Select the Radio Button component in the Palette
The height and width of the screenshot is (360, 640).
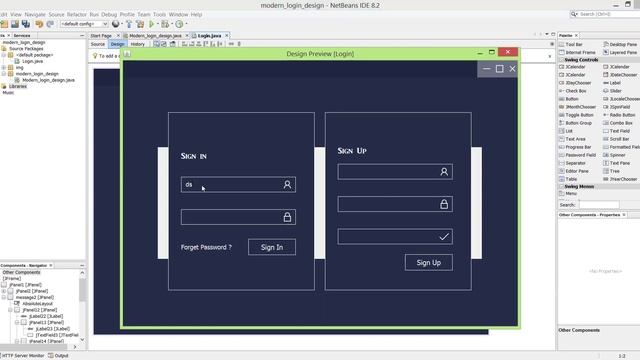[x=619, y=115]
